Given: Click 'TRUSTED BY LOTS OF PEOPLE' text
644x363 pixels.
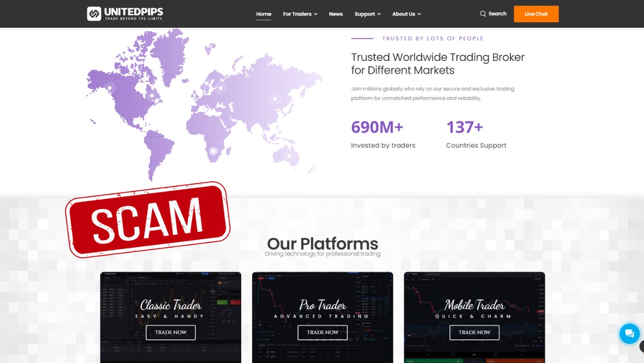Looking at the screenshot, I should point(433,39).
